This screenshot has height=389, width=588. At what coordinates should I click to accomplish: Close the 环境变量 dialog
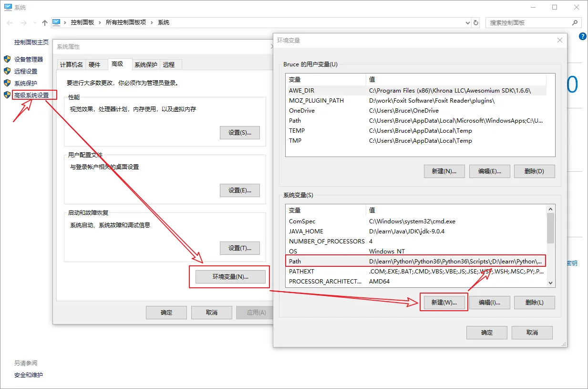[x=560, y=40]
